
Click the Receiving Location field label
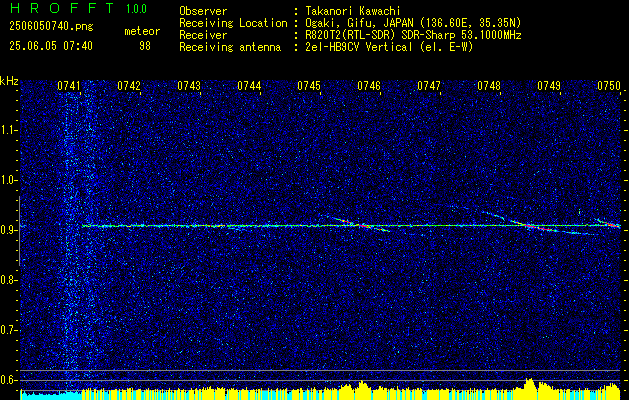pyautogui.click(x=233, y=23)
